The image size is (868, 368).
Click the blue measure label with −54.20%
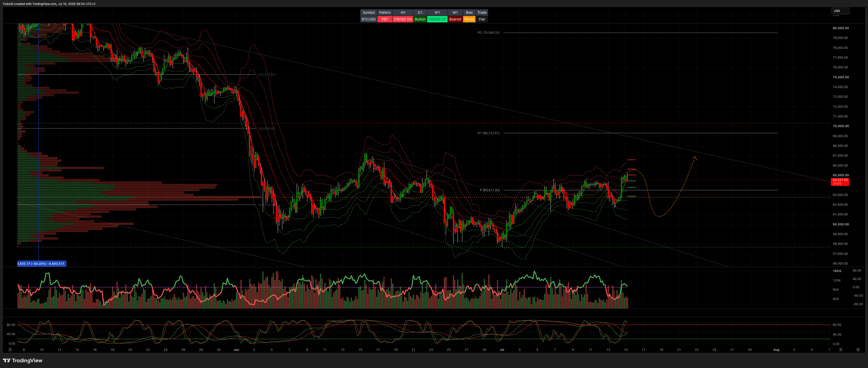[x=42, y=264]
